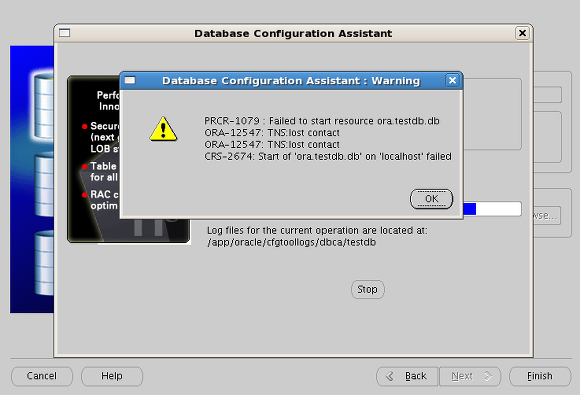
Task: Select the CRS-2674 start failed line
Action: tap(328, 156)
